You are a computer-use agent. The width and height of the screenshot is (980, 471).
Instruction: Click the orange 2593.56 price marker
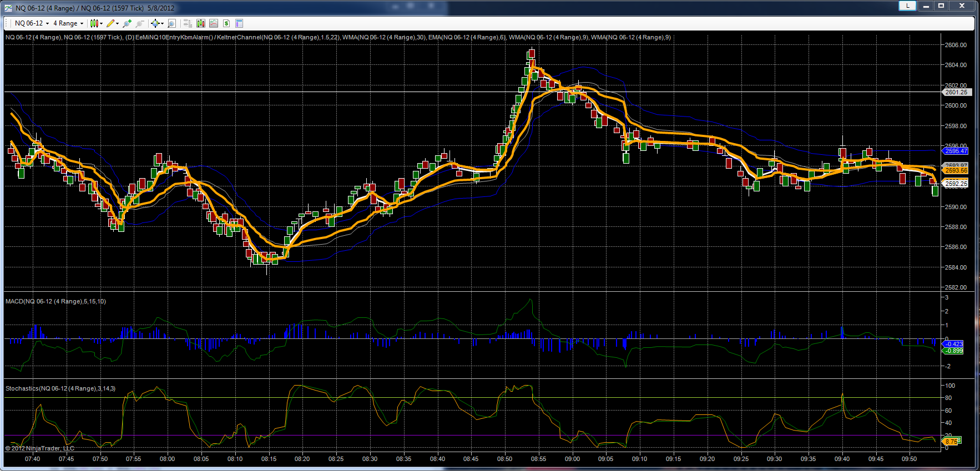(x=956, y=170)
